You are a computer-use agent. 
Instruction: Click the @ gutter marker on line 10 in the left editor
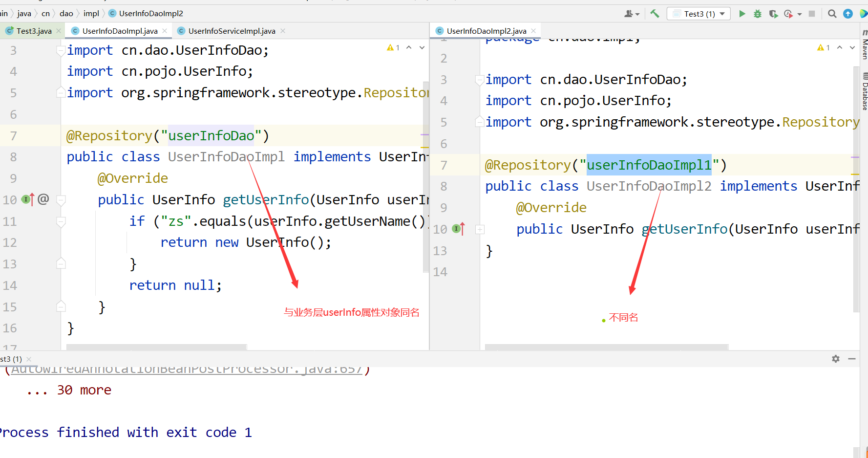tap(43, 199)
